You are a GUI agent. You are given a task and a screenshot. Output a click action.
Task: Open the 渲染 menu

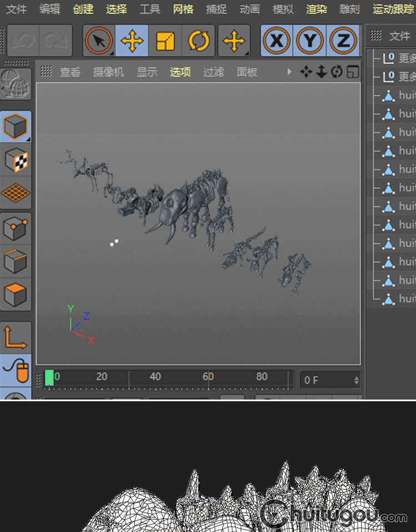(317, 9)
